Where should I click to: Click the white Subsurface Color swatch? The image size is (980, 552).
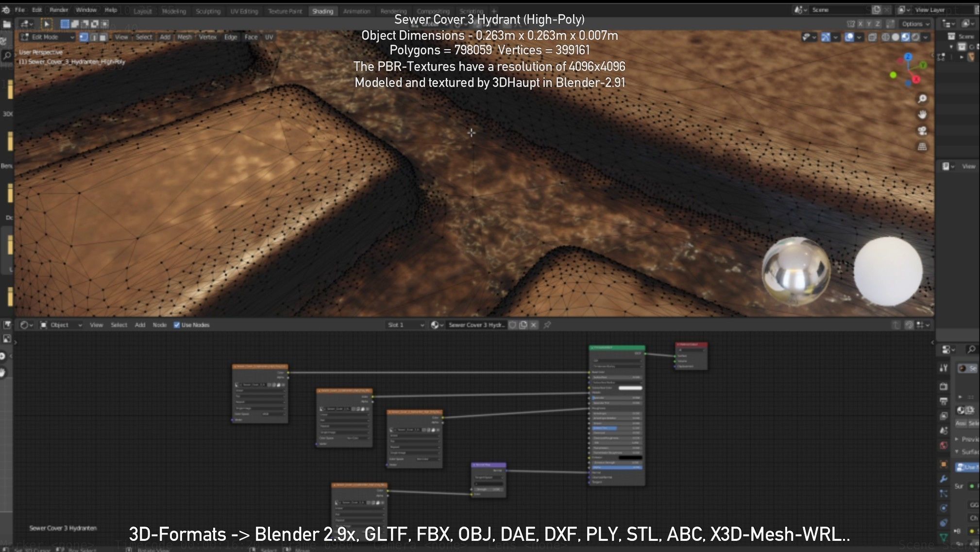click(x=630, y=388)
